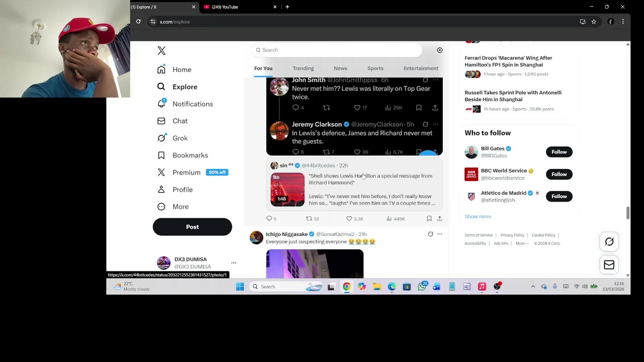Open the floating Messages envelope button
Image resolution: width=644 pixels, height=362 pixels.
[x=609, y=265]
